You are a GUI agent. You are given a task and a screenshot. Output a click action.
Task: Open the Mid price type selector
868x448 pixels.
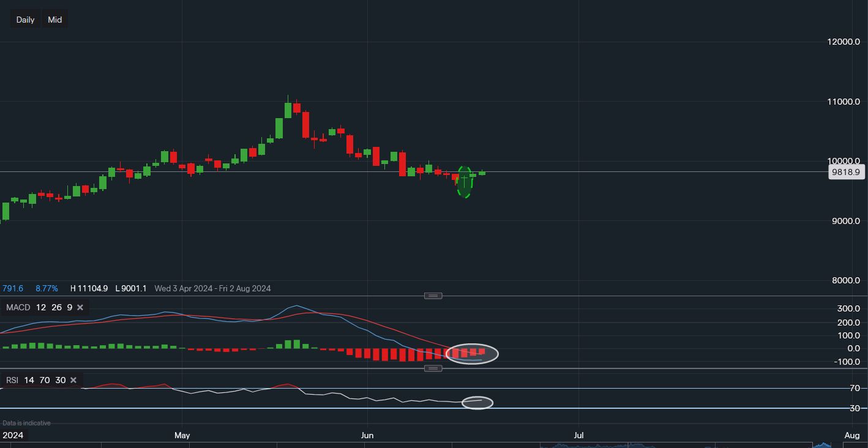[x=55, y=20]
